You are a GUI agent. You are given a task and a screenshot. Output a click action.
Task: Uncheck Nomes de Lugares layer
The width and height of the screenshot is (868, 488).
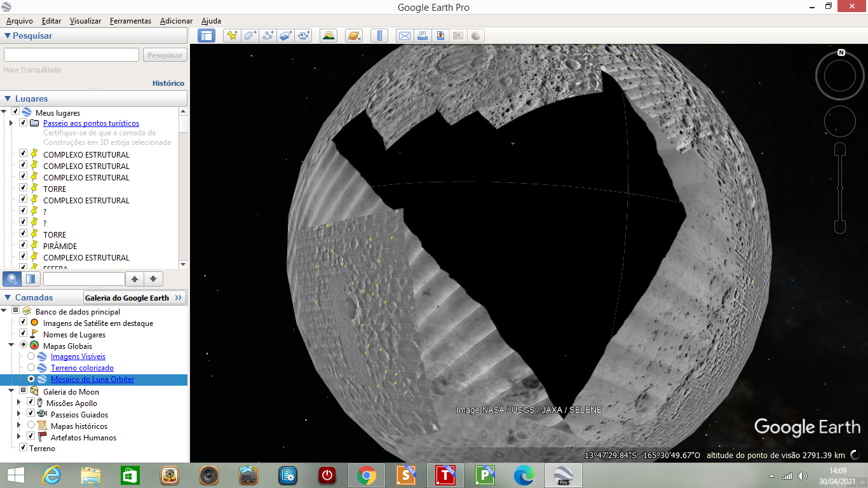[x=23, y=334]
